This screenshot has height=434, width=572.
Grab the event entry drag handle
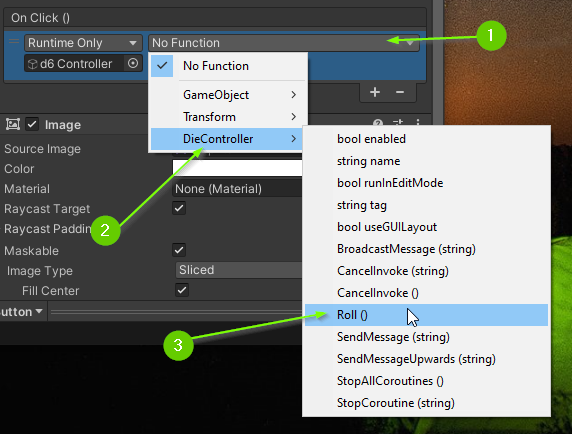14,42
